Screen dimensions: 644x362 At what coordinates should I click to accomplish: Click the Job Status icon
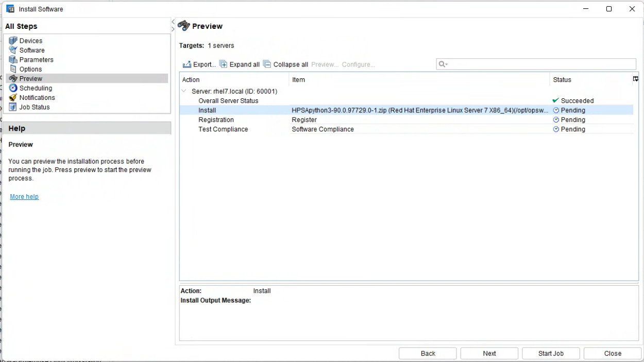click(x=13, y=107)
